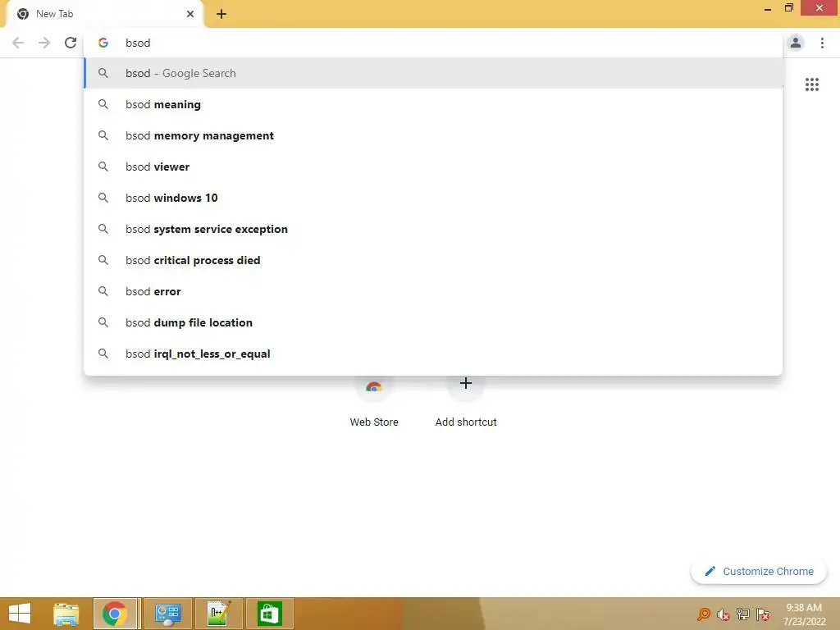Minimize the Chrome window
Screen dimensions: 840x630
tap(768, 8)
